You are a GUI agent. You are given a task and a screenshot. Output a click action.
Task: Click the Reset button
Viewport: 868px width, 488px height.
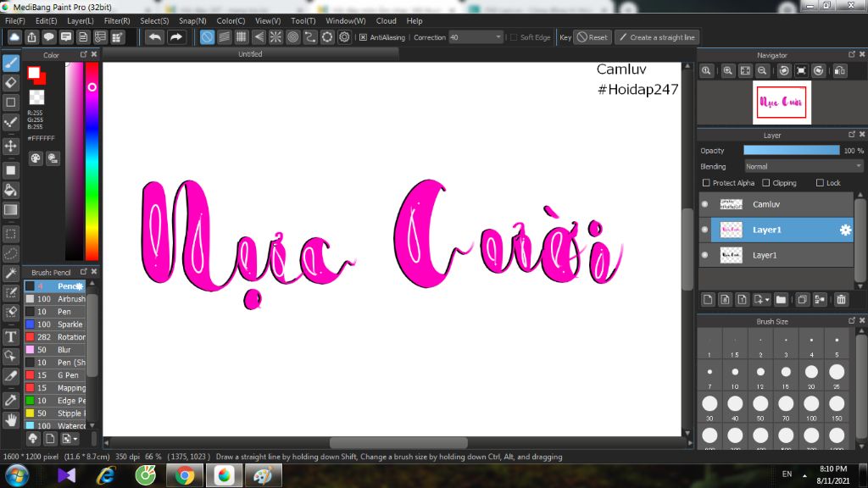593,37
